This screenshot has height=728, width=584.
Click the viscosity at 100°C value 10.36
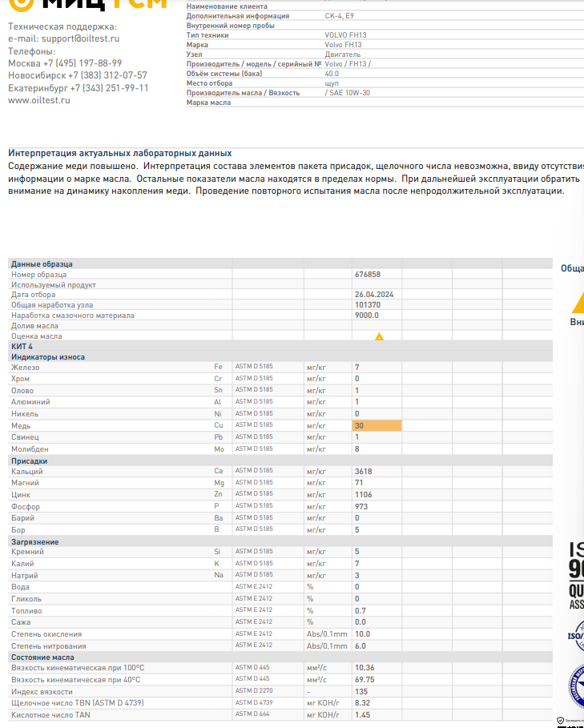click(x=364, y=668)
